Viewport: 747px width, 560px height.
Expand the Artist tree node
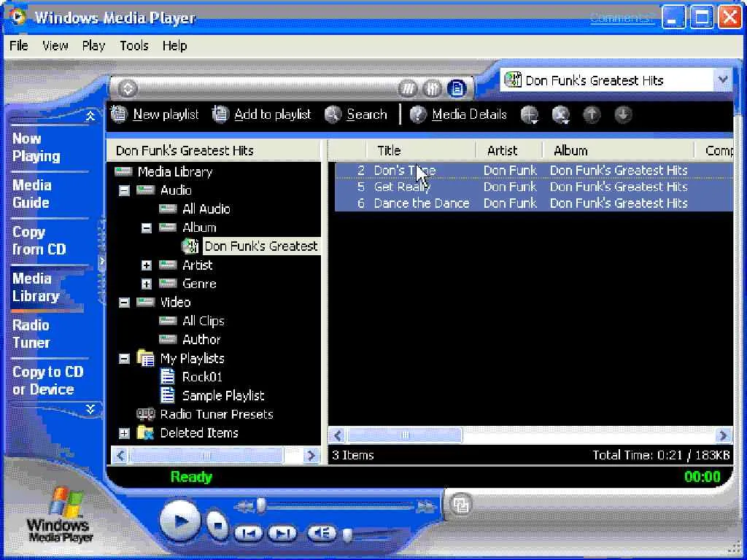147,265
